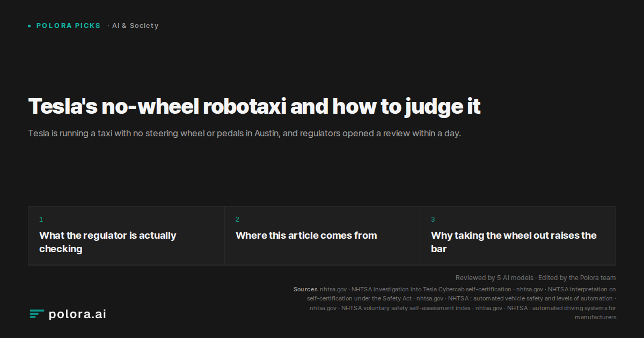The image size is (644, 338).
Task: Click the green dot before POLORA PICKS
Action: (x=30, y=26)
